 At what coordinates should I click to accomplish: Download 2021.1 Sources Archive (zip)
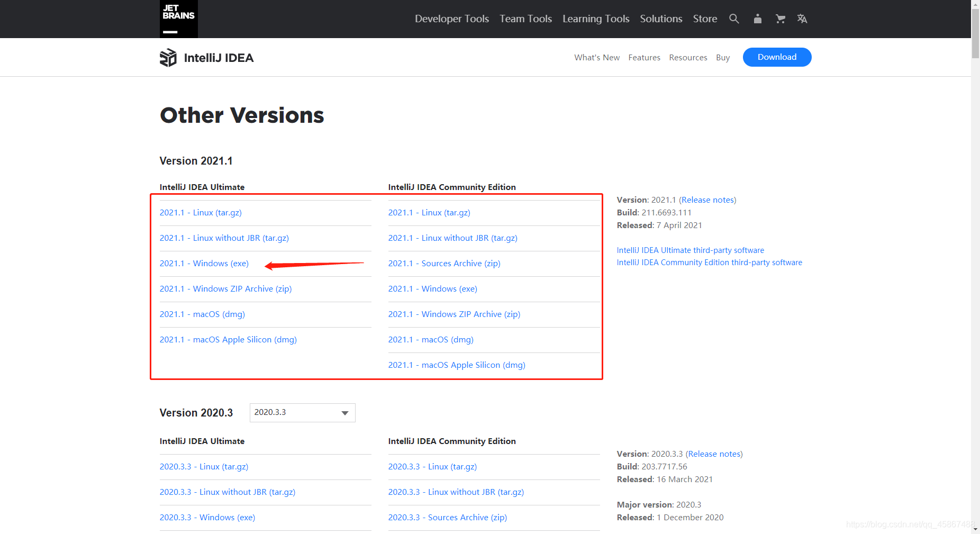click(x=444, y=263)
